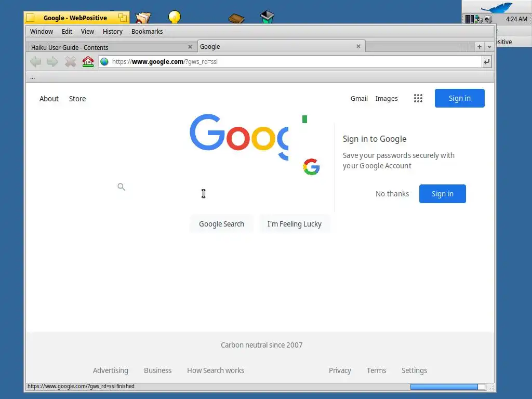Click the Google Search button
Image resolution: width=532 pixels, height=399 pixels.
[221, 224]
